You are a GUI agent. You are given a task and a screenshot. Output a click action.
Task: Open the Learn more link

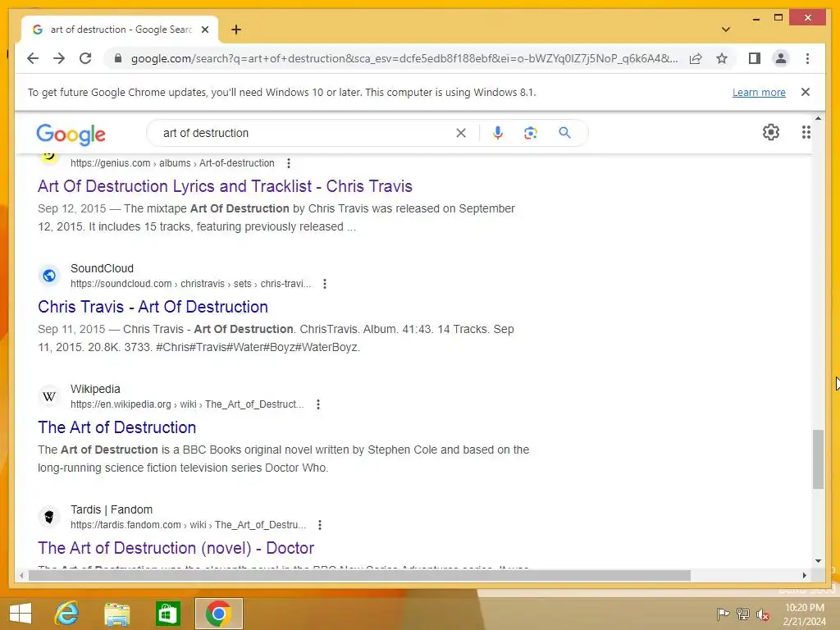pos(759,92)
